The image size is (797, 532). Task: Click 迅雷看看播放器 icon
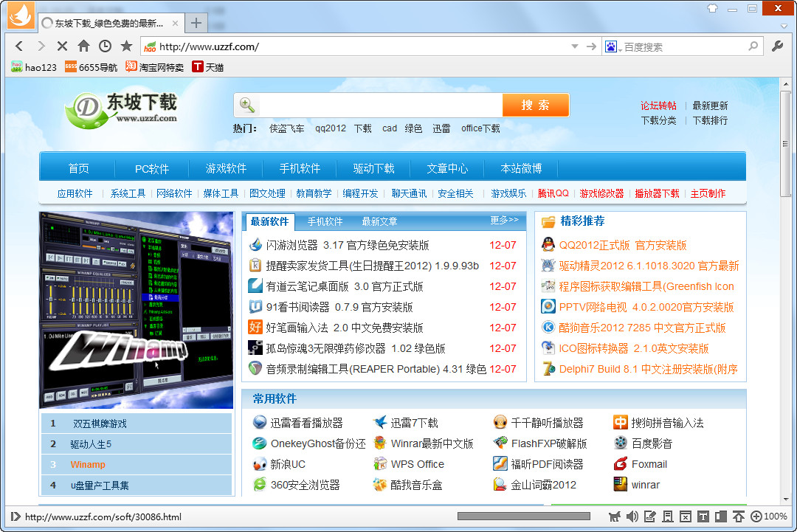(260, 422)
